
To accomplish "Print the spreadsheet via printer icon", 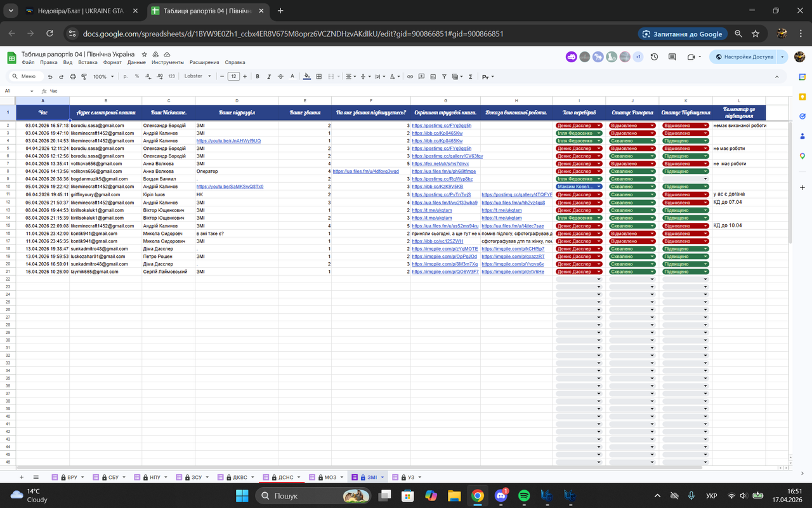I will pos(73,76).
